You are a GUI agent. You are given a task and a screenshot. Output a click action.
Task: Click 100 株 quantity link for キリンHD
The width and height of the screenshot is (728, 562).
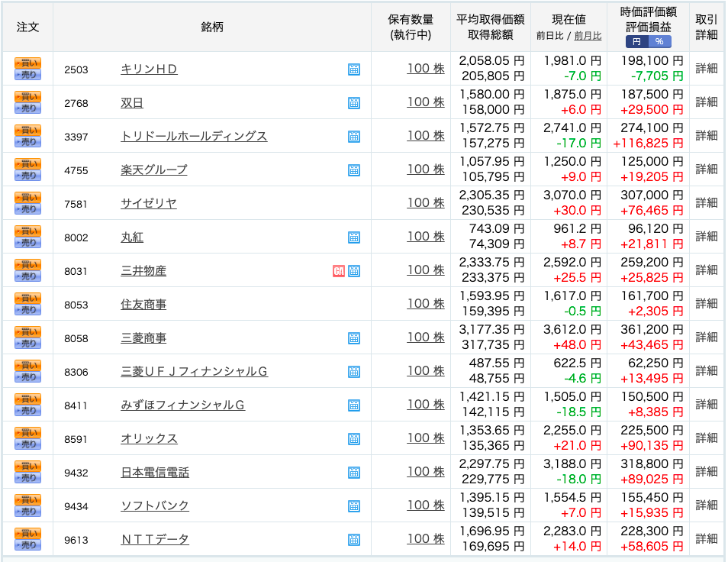tap(426, 69)
